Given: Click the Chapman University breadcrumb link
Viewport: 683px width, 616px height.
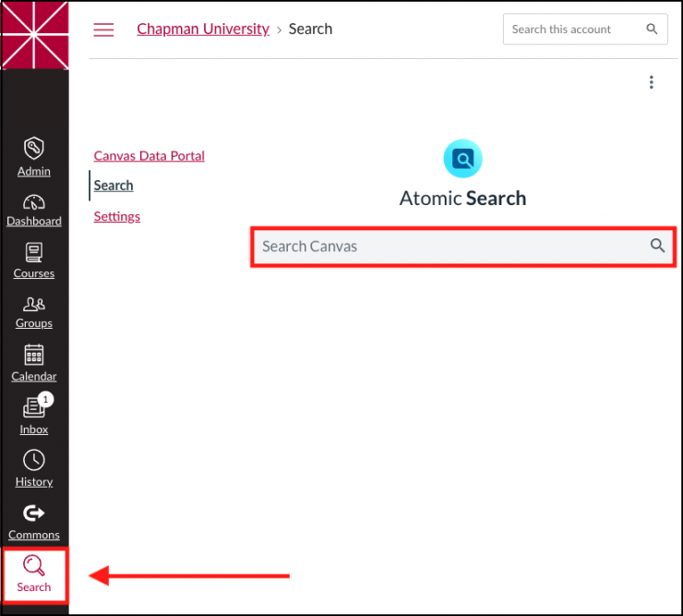Looking at the screenshot, I should click(203, 29).
